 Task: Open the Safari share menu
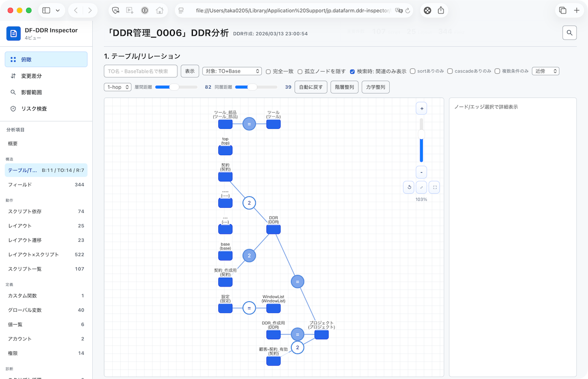(441, 10)
